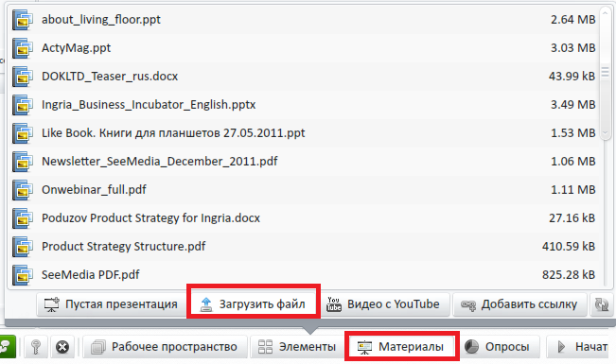Click the 825.28 kB size value
The height and width of the screenshot is (364, 616).
tap(569, 274)
